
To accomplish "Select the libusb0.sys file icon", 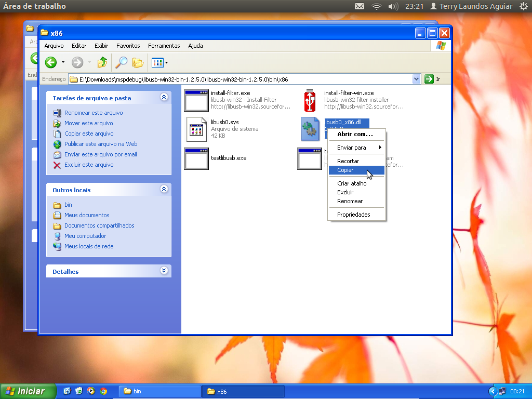I will click(196, 129).
